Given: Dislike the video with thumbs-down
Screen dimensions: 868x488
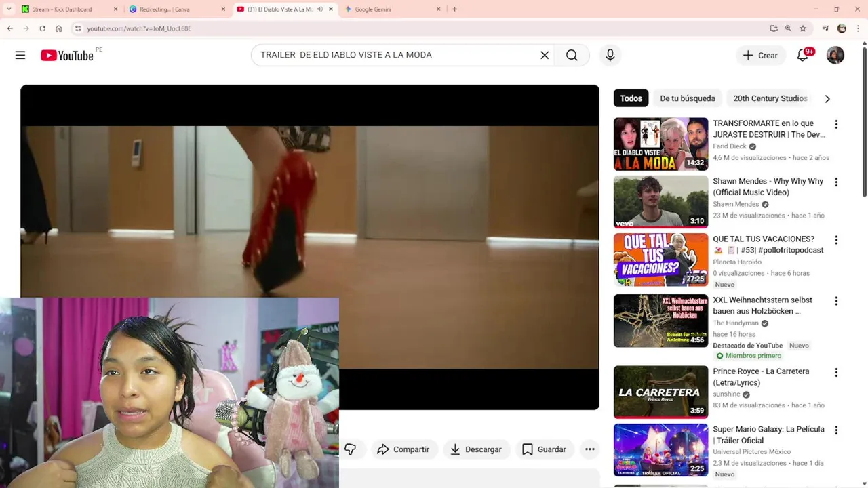Looking at the screenshot, I should 351,449.
